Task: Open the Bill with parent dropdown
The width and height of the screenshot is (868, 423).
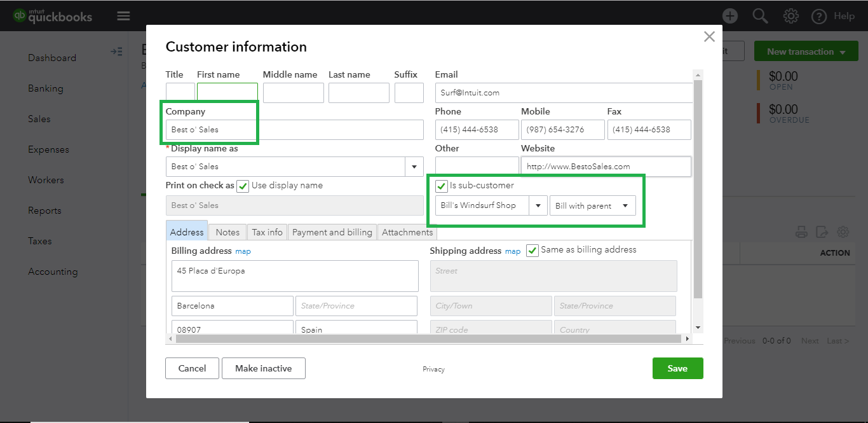Action: point(592,205)
